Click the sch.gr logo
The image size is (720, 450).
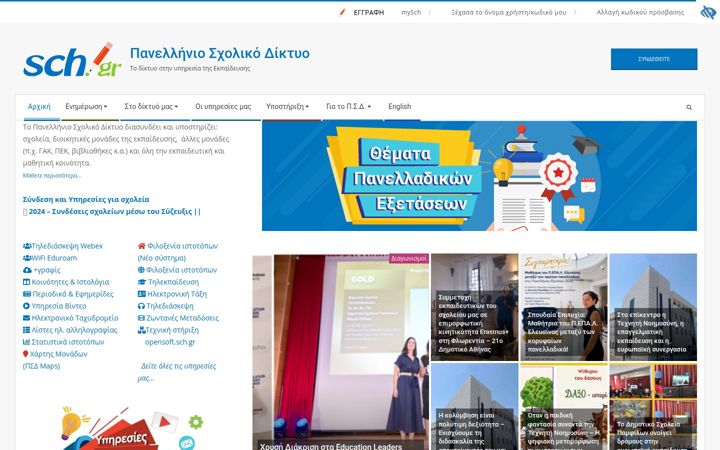tap(72, 60)
